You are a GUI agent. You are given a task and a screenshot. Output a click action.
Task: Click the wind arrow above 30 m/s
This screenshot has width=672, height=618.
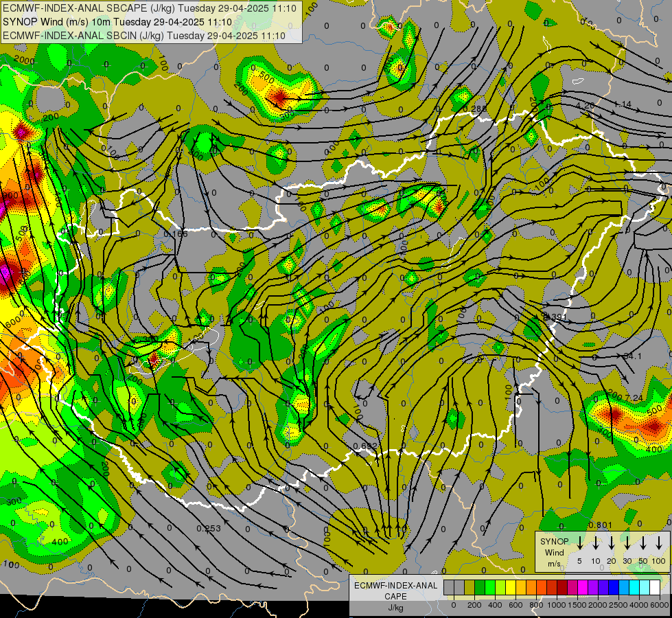pos(627,543)
